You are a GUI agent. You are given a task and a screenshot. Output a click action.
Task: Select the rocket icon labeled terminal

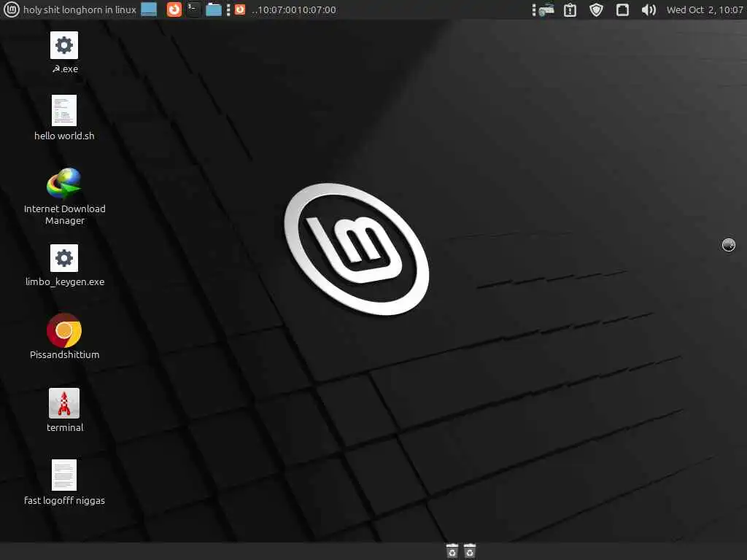coord(64,410)
